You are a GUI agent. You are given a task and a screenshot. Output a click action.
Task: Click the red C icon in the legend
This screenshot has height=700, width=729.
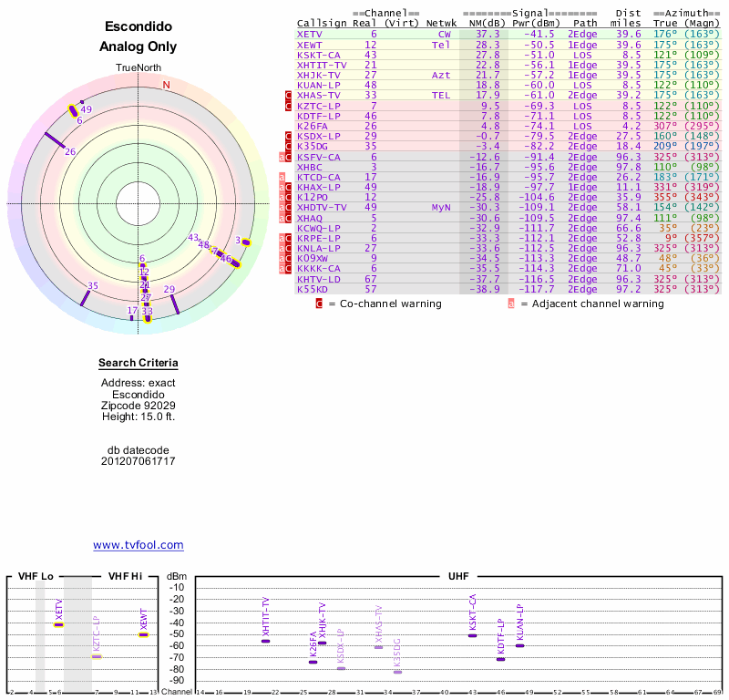point(319,304)
